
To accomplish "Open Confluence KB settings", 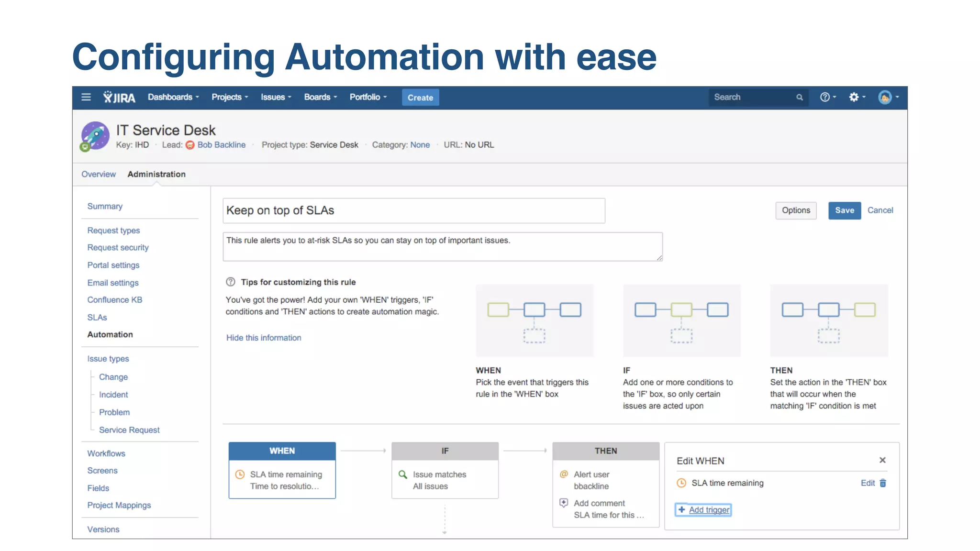I will [115, 300].
